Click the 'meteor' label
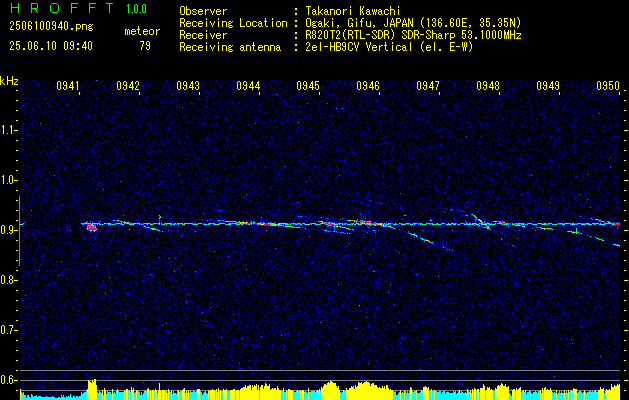 pyautogui.click(x=142, y=31)
